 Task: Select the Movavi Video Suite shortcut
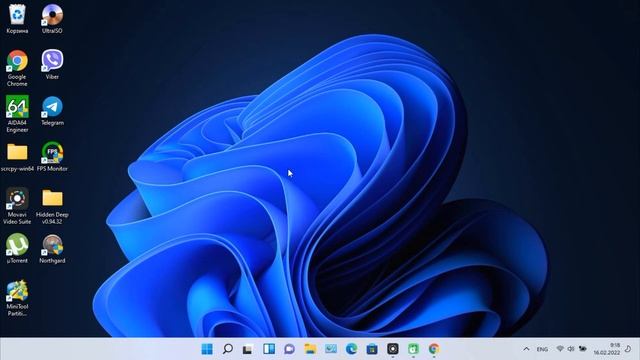click(x=17, y=206)
